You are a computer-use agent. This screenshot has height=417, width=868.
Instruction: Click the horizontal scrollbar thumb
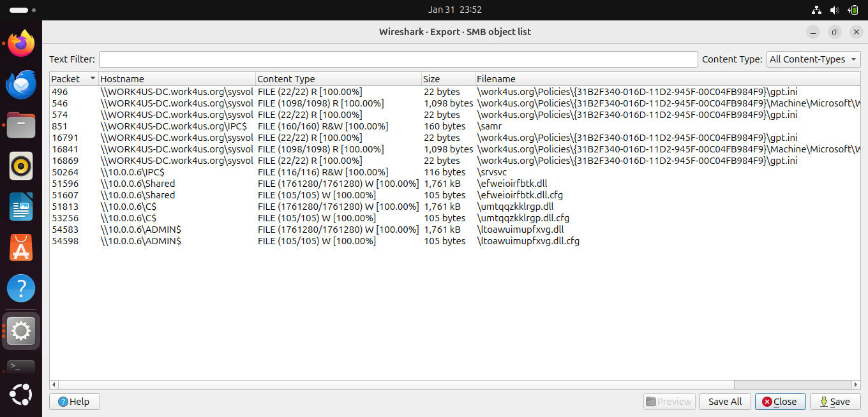pyautogui.click(x=396, y=384)
